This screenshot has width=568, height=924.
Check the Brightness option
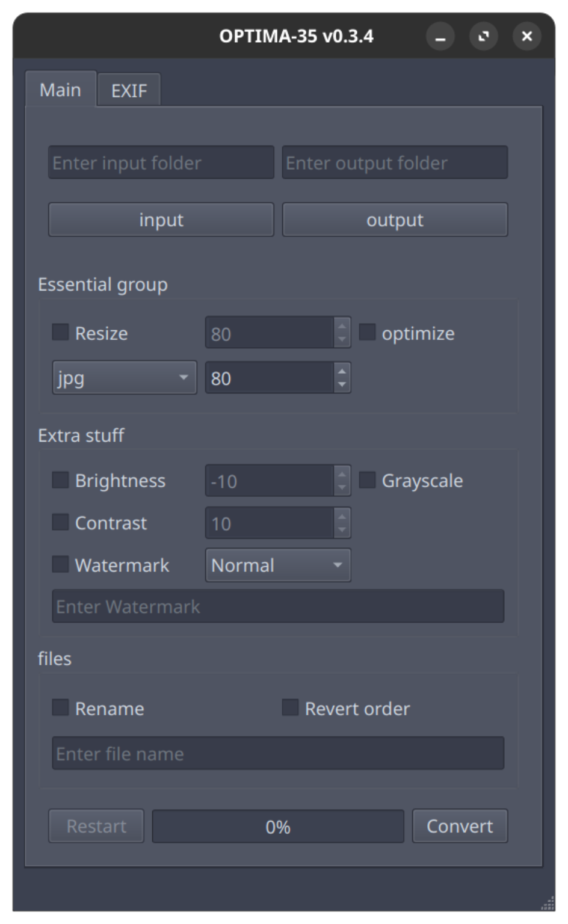pyautogui.click(x=61, y=480)
